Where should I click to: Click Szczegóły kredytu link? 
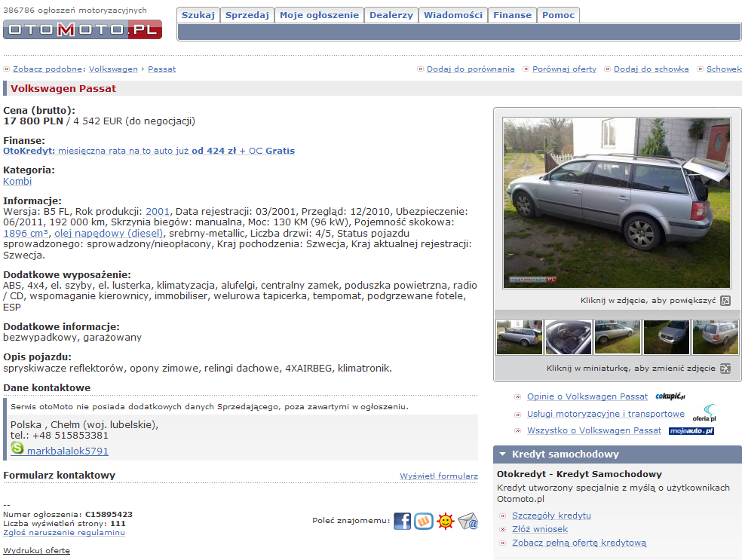552,516
